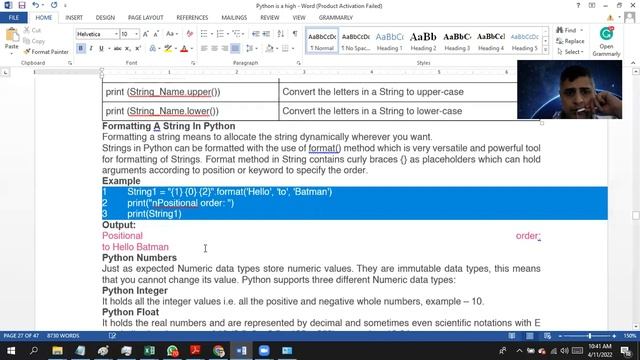Clear all formatting
640x360 pixels.
(189, 34)
